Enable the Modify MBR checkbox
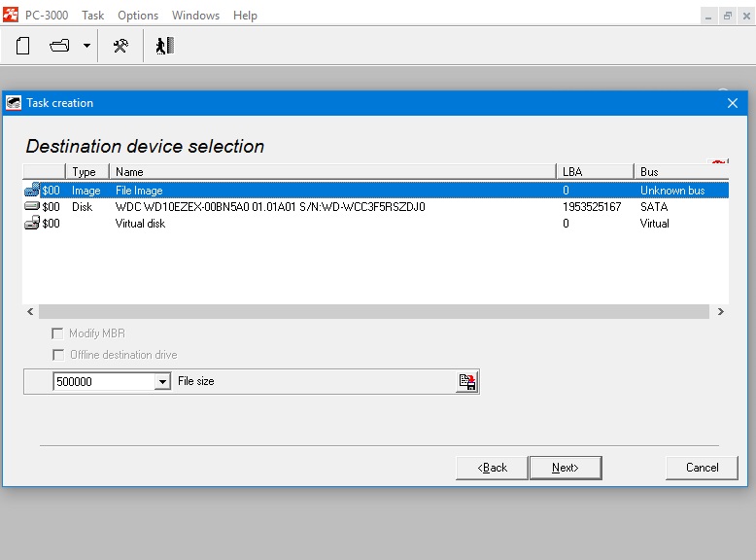 (x=58, y=333)
